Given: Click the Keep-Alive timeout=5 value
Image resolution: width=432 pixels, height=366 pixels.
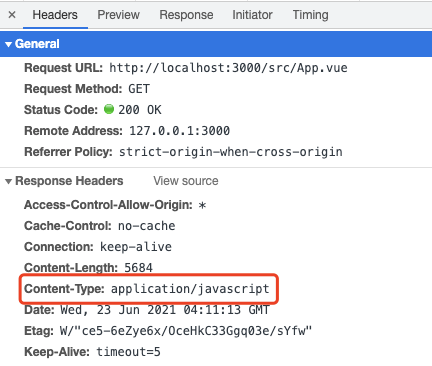Looking at the screenshot, I should (x=128, y=352).
